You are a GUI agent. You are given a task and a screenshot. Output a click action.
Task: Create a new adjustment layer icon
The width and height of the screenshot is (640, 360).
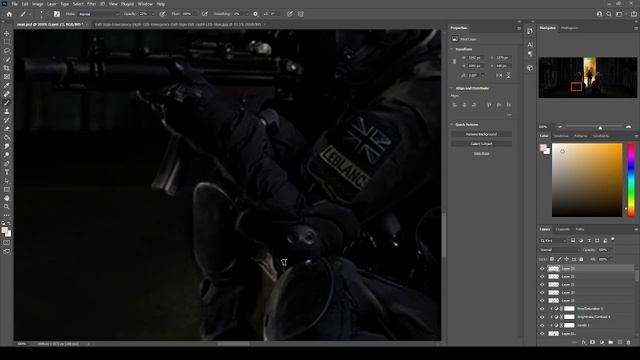[602, 342]
